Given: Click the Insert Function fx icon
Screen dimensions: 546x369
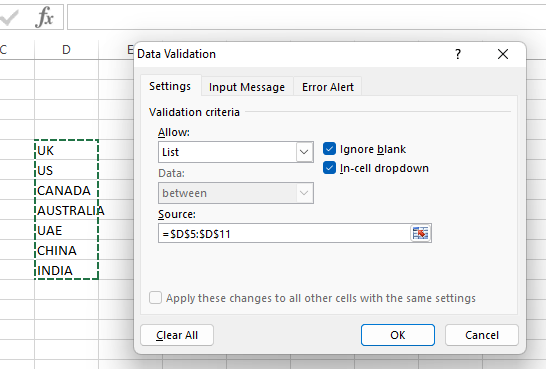Looking at the screenshot, I should [45, 17].
